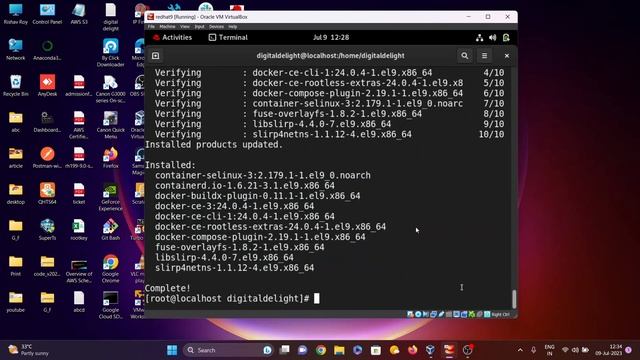Open the Terminal app menu in the top bar

[x=228, y=38]
